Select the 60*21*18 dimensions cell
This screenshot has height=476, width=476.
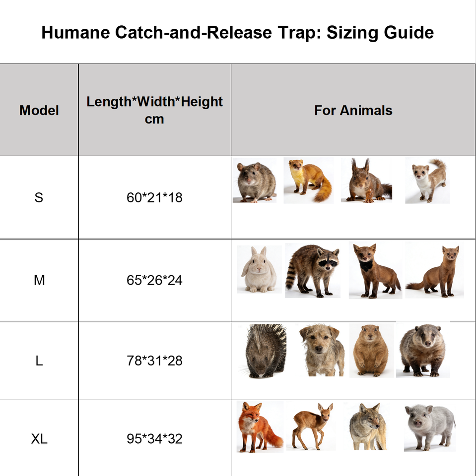(x=155, y=197)
